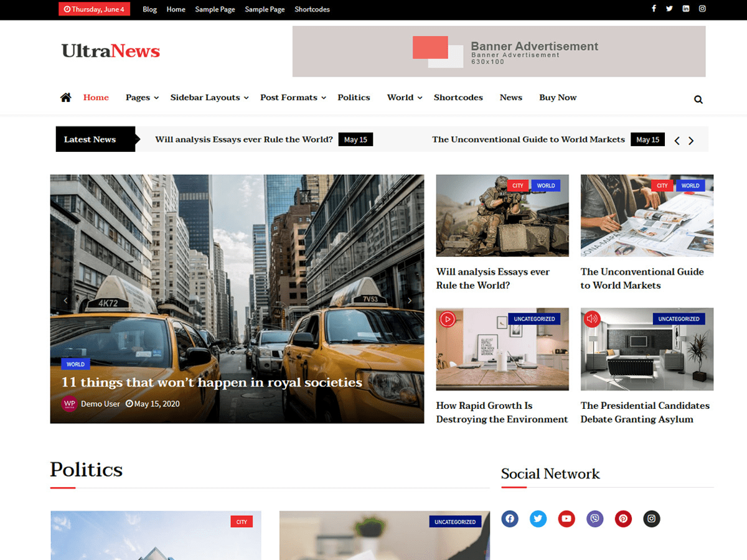Image resolution: width=747 pixels, height=560 pixels.
Task: Open the YouTube icon under Social Network
Action: (x=566, y=518)
